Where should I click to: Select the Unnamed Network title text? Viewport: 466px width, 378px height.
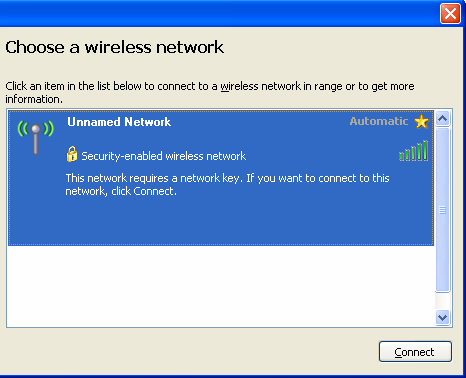click(119, 122)
